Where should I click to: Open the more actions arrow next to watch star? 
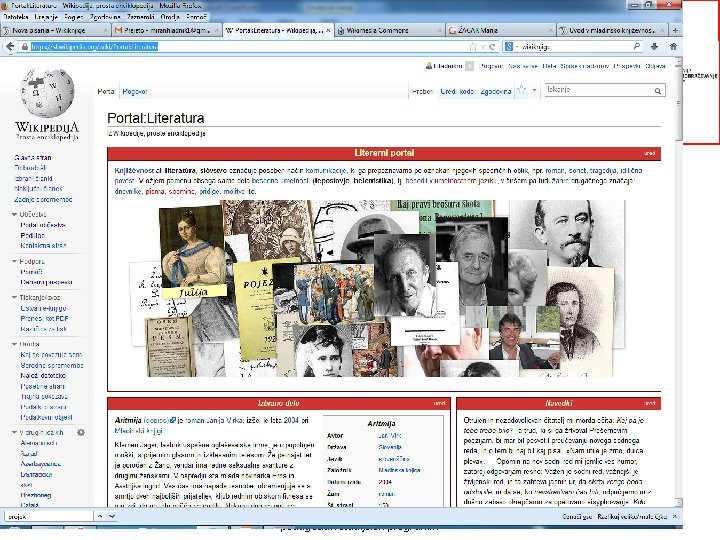(x=534, y=90)
